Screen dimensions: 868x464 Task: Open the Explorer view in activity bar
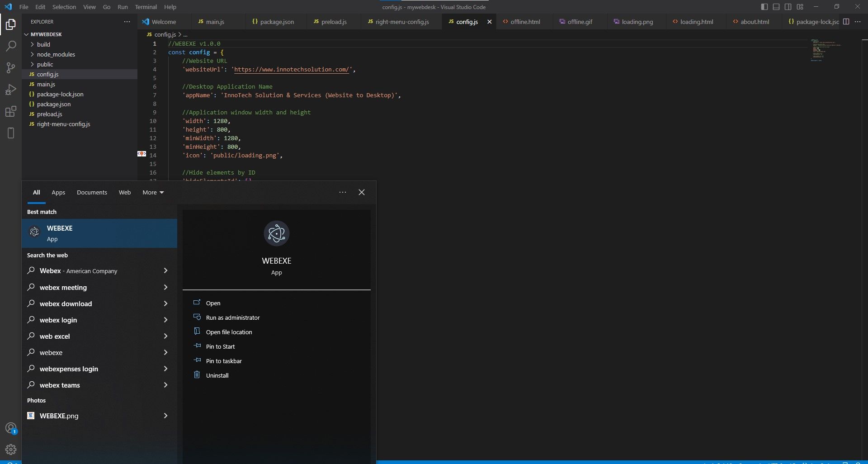point(11,24)
